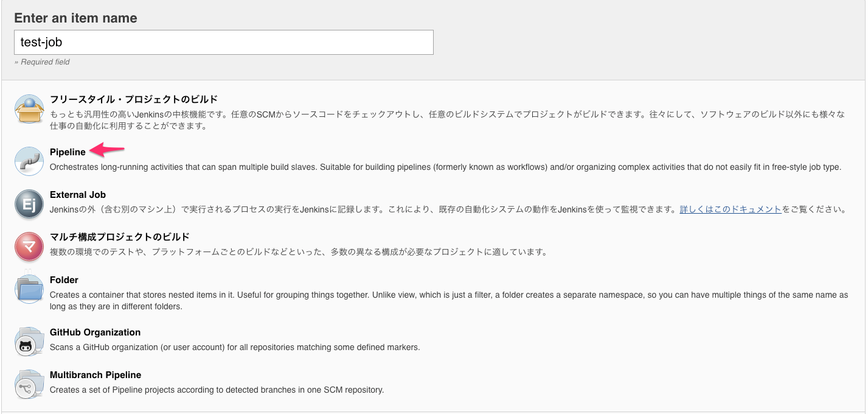Click the Freestyle project box icon

point(29,110)
